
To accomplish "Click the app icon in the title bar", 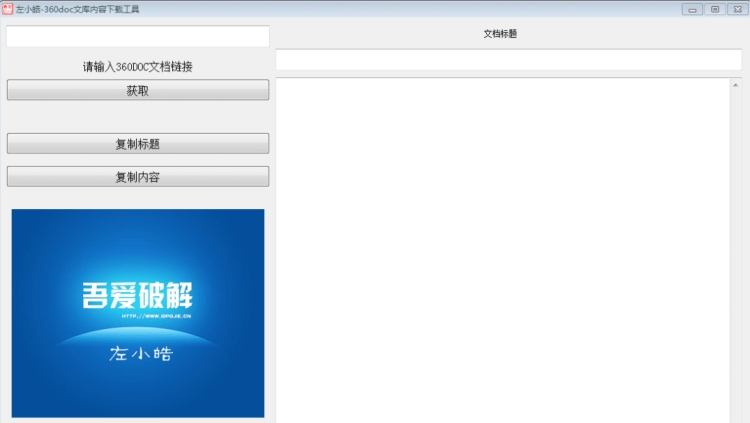I will 7,9.
